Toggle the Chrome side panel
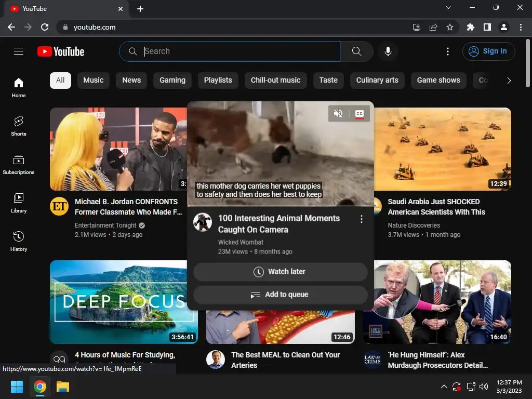The height and width of the screenshot is (399, 532). point(487,27)
